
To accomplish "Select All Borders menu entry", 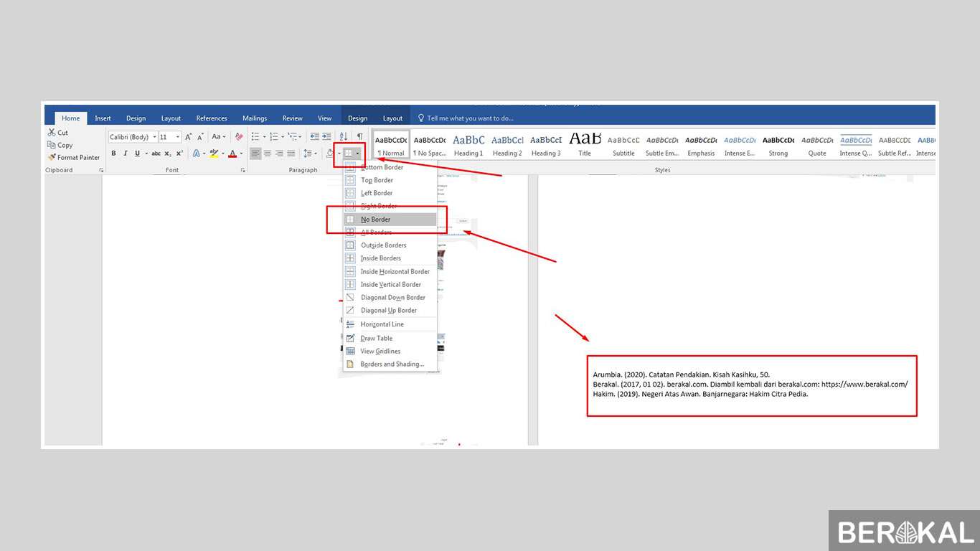I will tap(390, 232).
